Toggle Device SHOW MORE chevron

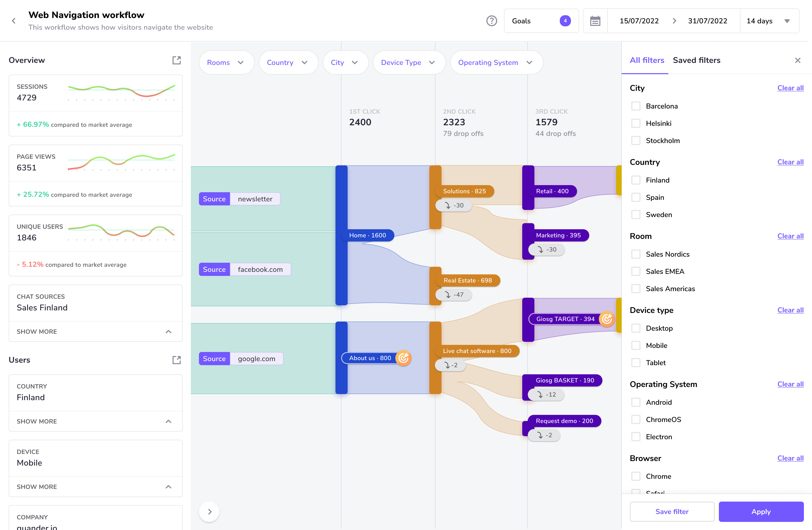pyautogui.click(x=168, y=487)
